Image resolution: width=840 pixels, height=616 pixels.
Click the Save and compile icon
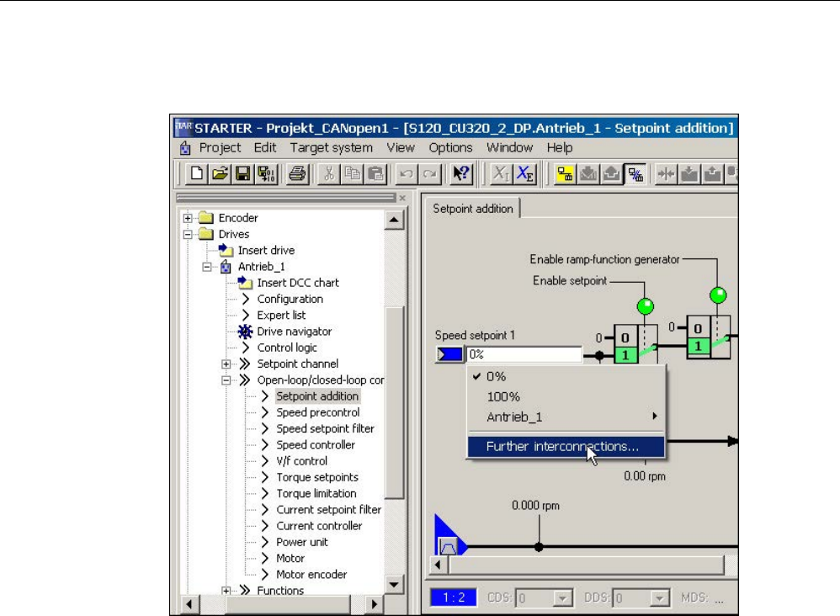pos(266,173)
